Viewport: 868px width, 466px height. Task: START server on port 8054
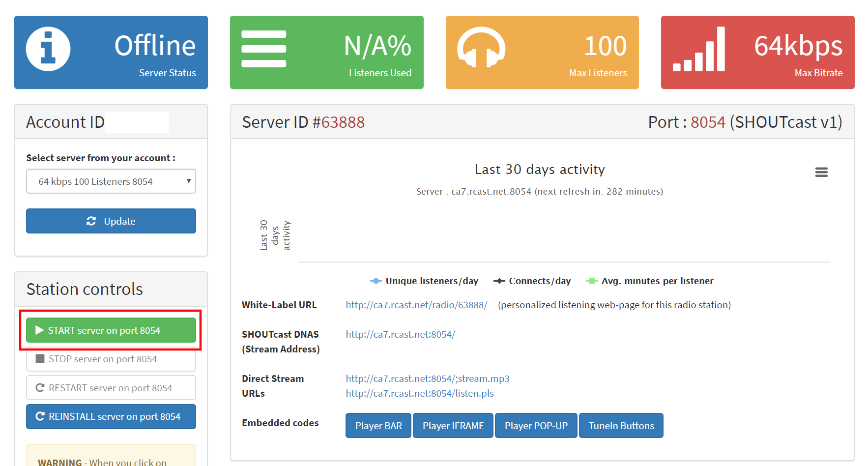(111, 330)
